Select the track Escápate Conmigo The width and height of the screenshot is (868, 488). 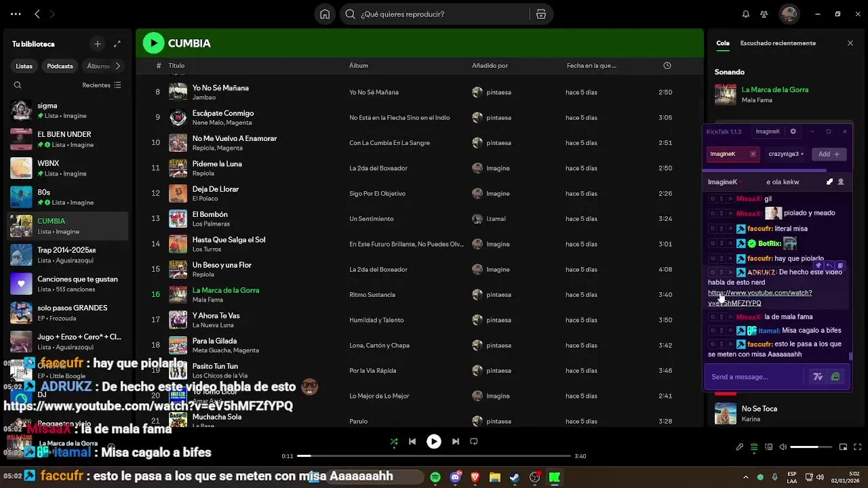pos(223,113)
